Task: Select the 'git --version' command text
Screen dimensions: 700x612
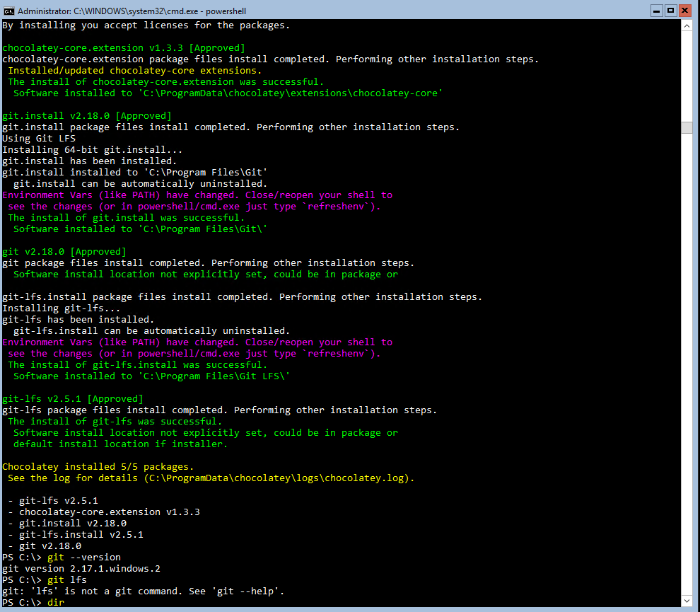Action: (x=85, y=557)
